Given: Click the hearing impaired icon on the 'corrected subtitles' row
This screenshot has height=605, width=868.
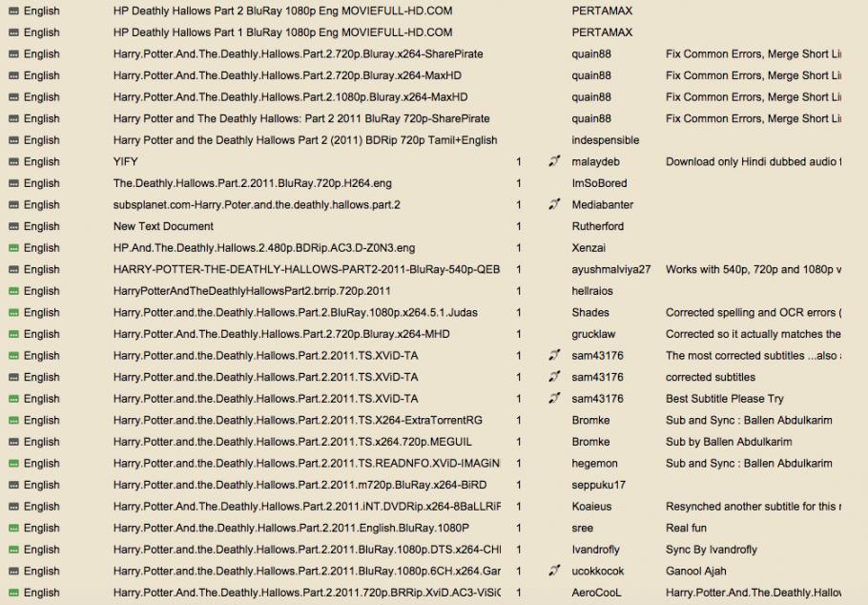Looking at the screenshot, I should tap(554, 377).
